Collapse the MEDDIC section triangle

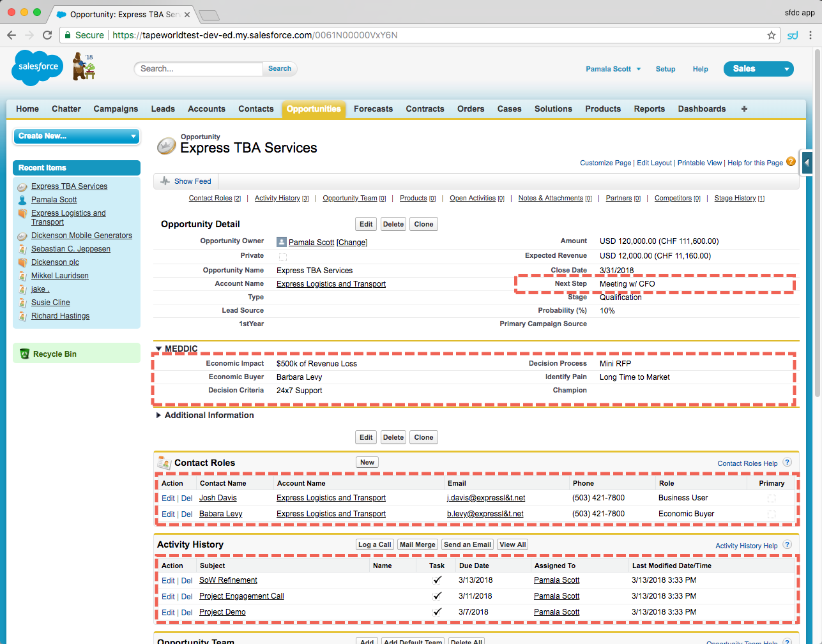pyautogui.click(x=158, y=348)
